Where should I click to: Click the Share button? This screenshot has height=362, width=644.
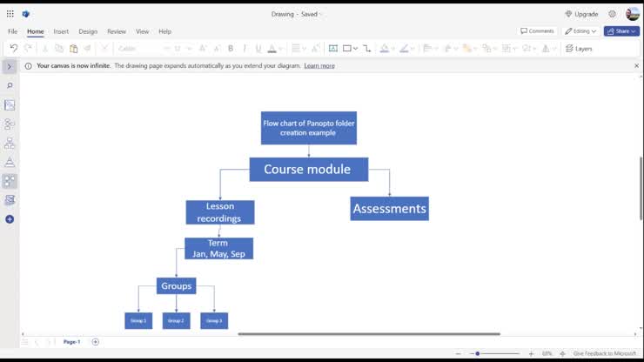tap(621, 31)
